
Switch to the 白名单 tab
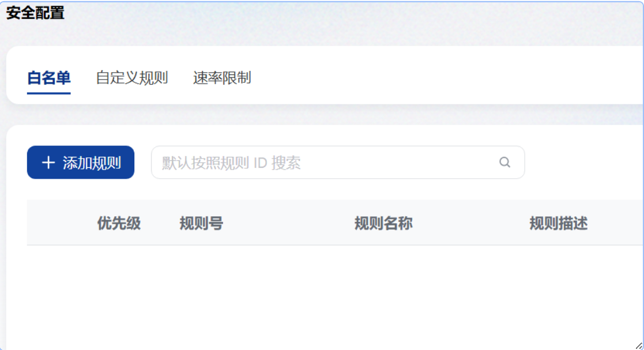[48, 78]
